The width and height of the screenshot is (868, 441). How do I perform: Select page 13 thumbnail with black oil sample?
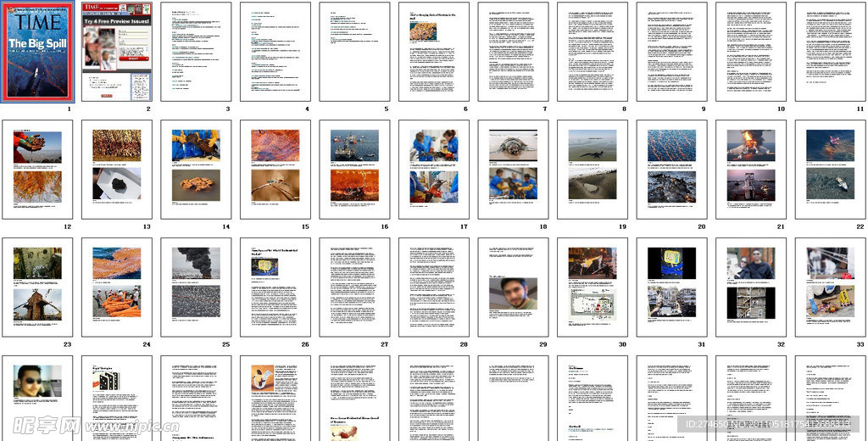coord(117,169)
